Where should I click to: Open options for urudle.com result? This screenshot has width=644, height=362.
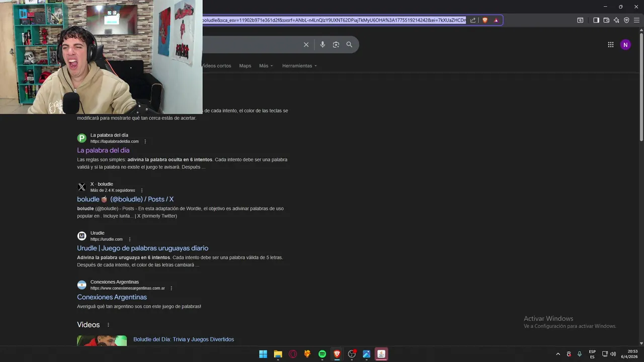[130, 239]
